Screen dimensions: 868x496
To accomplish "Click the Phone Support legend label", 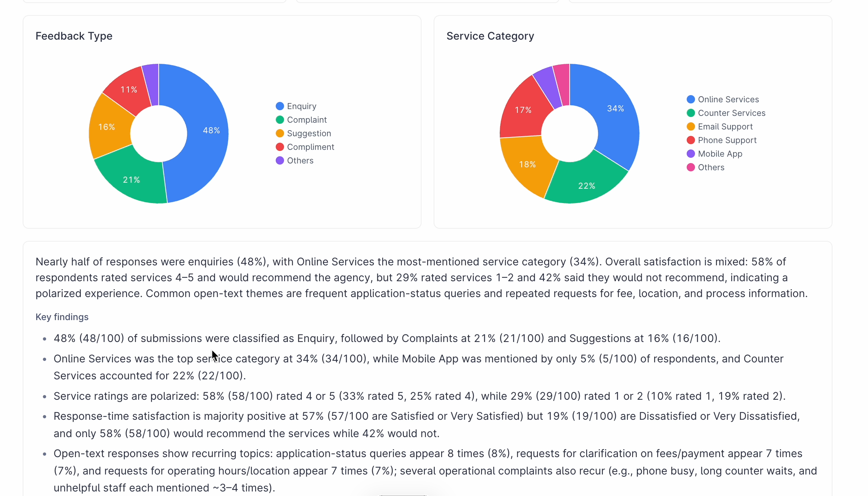I will tap(727, 140).
